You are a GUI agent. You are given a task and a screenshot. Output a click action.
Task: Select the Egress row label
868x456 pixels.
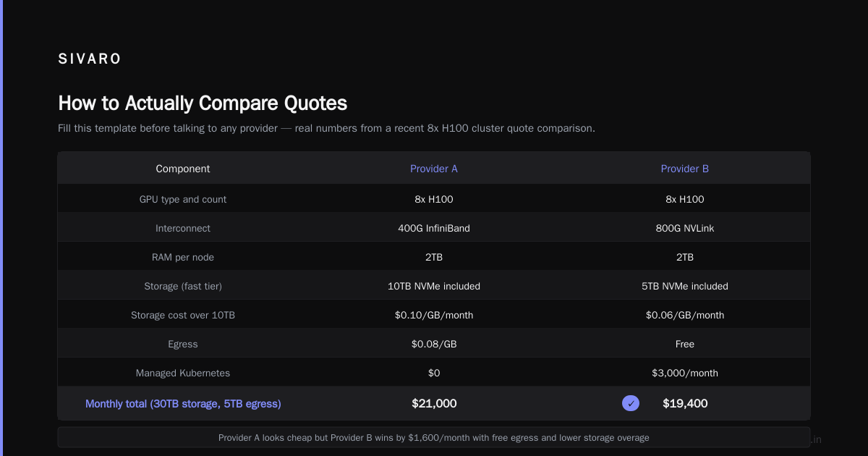click(x=183, y=344)
